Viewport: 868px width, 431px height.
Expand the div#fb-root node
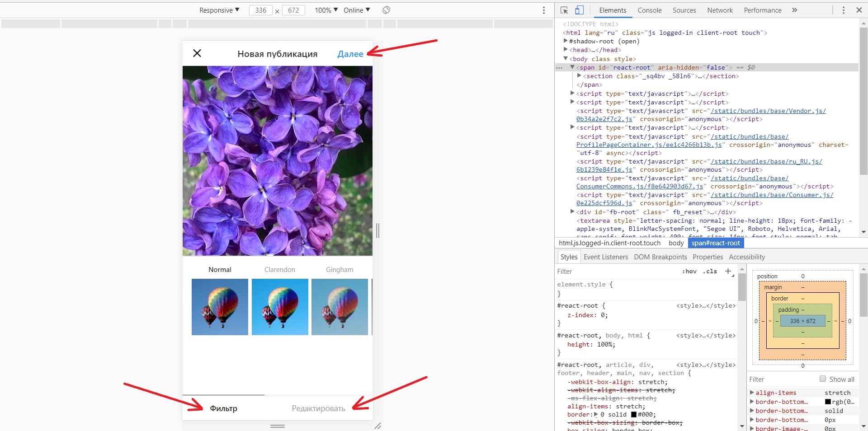572,211
